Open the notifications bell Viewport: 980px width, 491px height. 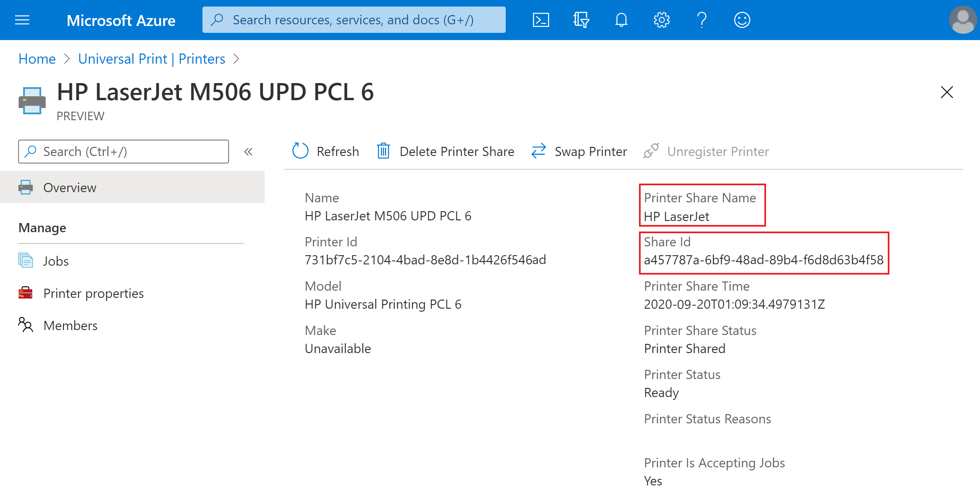tap(621, 20)
